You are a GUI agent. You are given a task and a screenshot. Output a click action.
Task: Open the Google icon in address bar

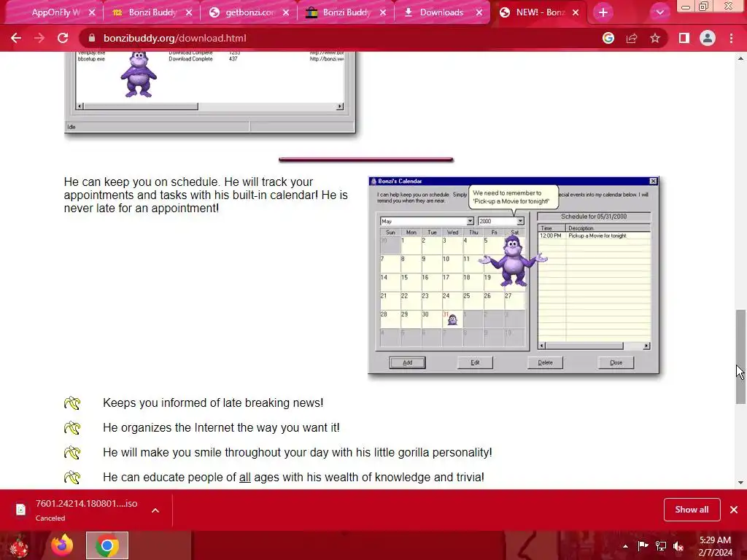click(608, 38)
